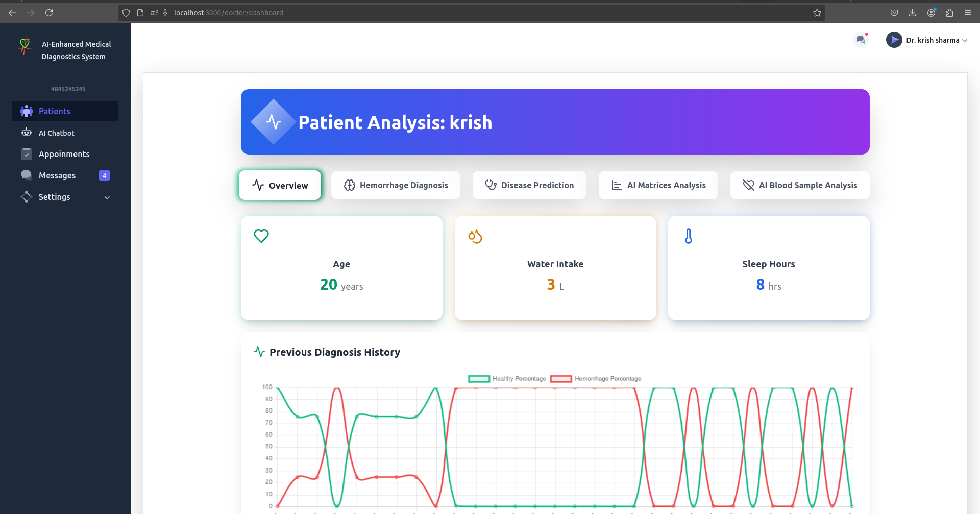Click the medical system heart logo

24,46
